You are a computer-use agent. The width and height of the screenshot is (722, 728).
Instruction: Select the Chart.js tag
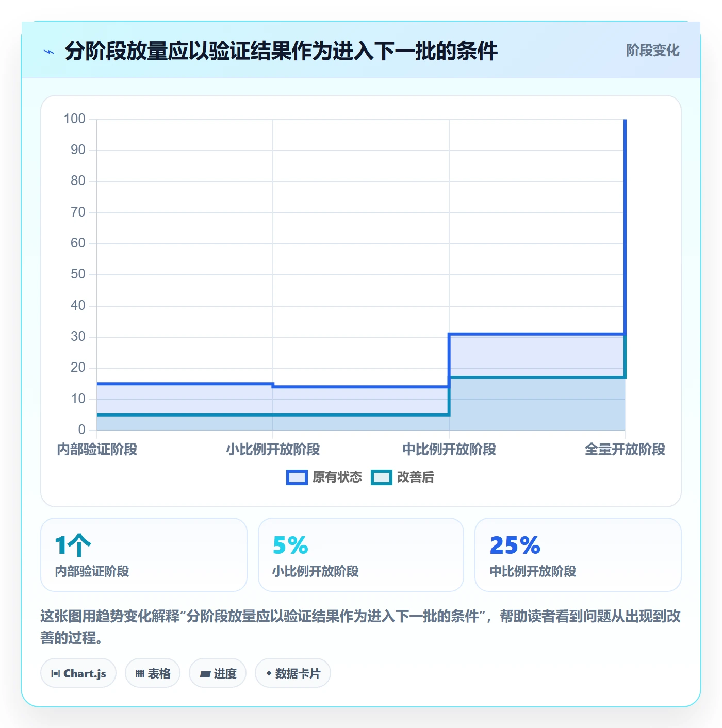pos(78,673)
